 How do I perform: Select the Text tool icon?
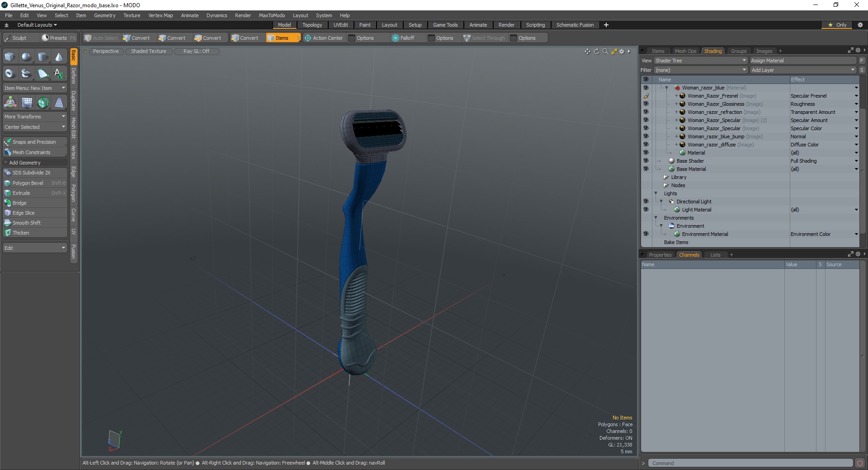(59, 73)
